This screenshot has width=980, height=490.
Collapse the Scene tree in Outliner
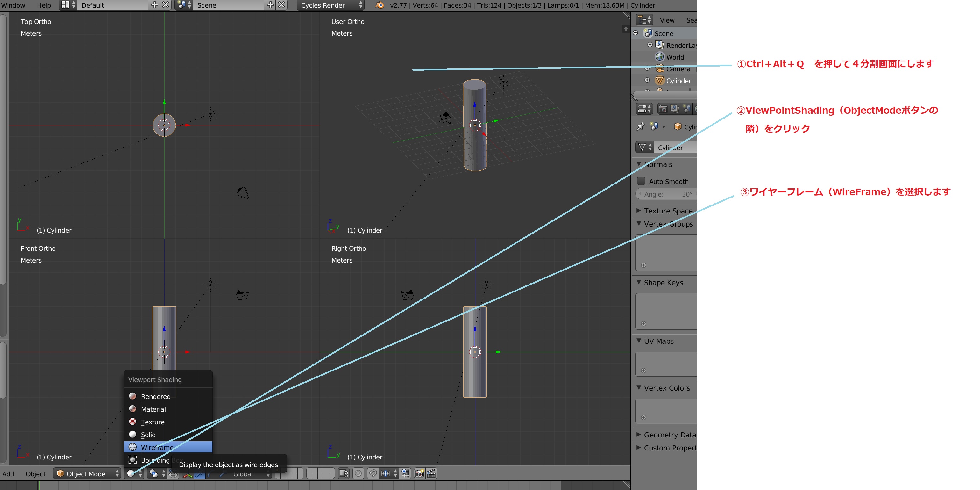click(x=635, y=33)
